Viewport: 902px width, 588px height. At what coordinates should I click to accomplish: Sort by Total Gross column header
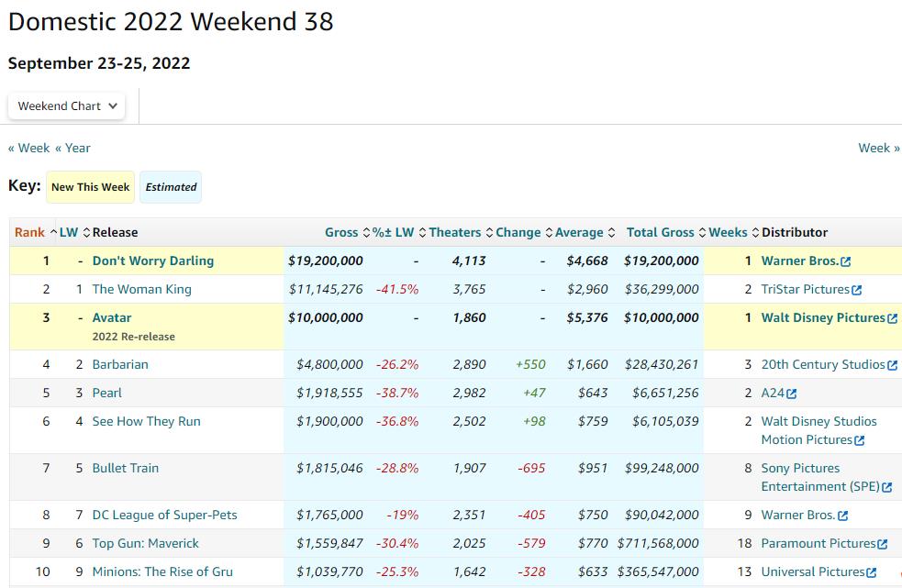coord(660,232)
